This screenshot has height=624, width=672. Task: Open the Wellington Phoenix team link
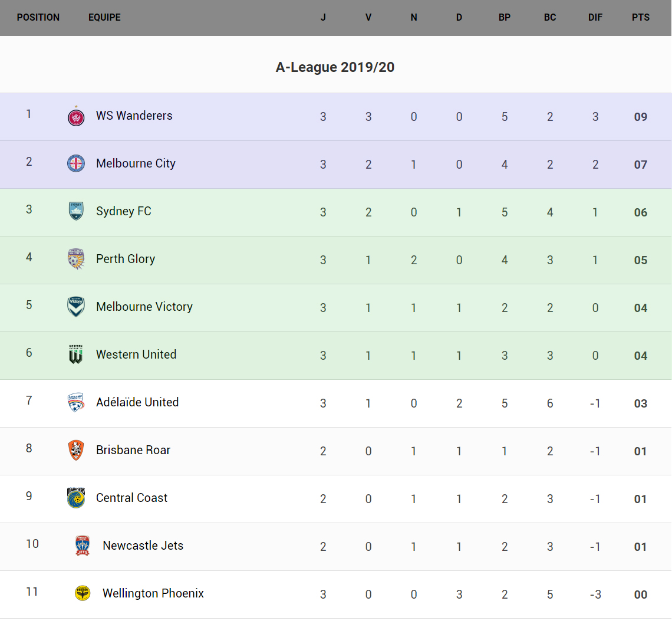click(153, 593)
